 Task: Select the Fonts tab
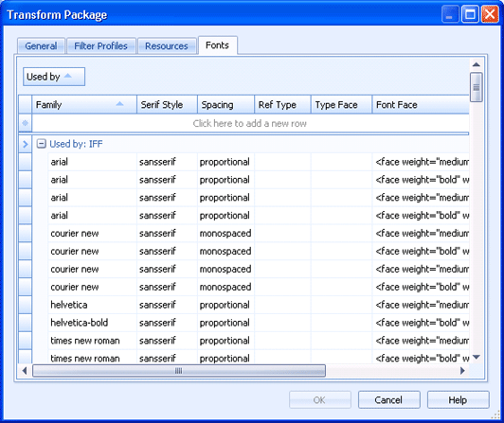[217, 45]
